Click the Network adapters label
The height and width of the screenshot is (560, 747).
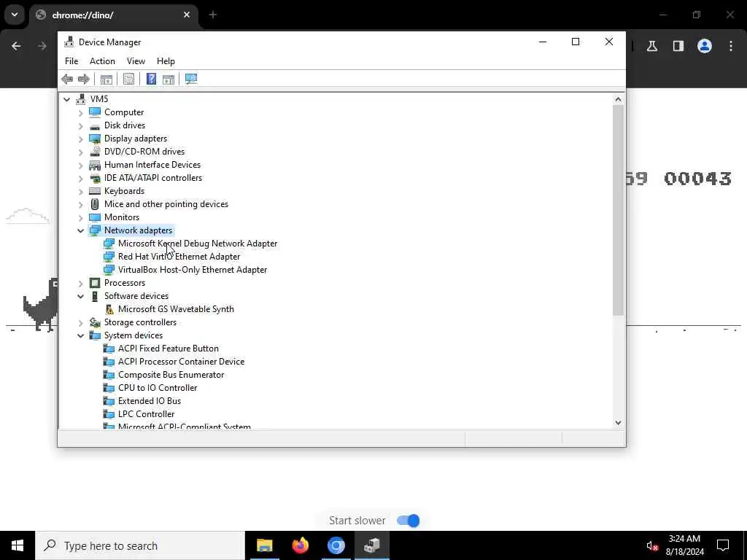(138, 230)
